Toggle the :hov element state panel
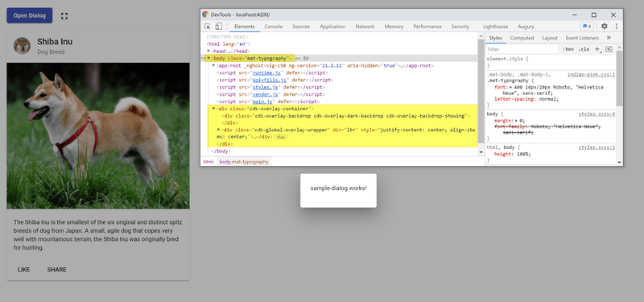The width and height of the screenshot is (644, 302). click(568, 49)
